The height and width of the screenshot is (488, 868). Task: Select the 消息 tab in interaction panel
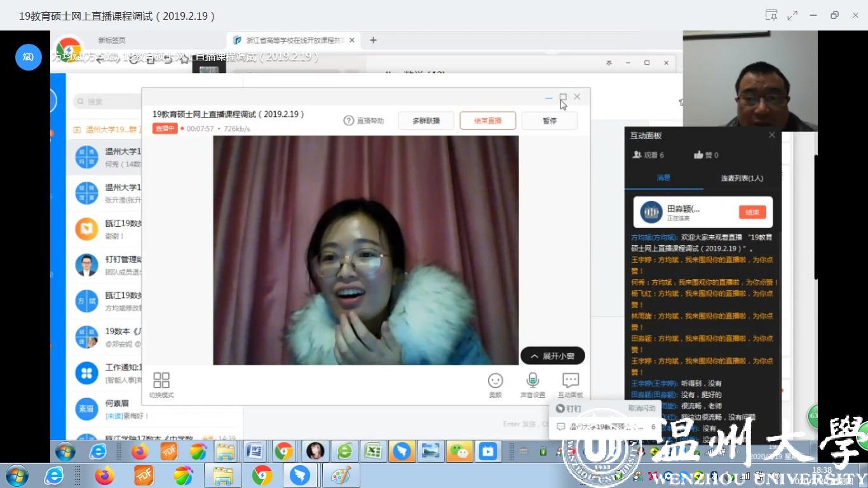point(663,178)
